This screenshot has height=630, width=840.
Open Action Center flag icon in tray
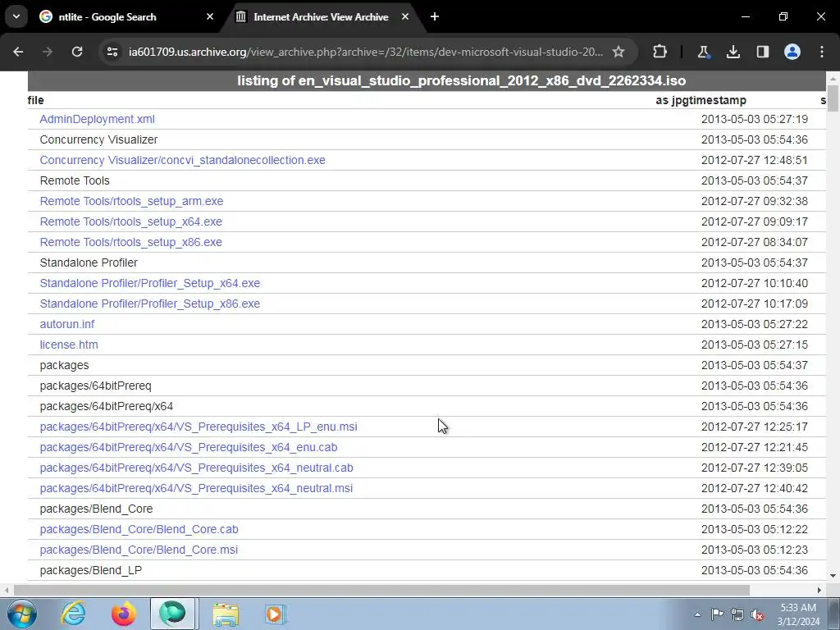(x=717, y=614)
